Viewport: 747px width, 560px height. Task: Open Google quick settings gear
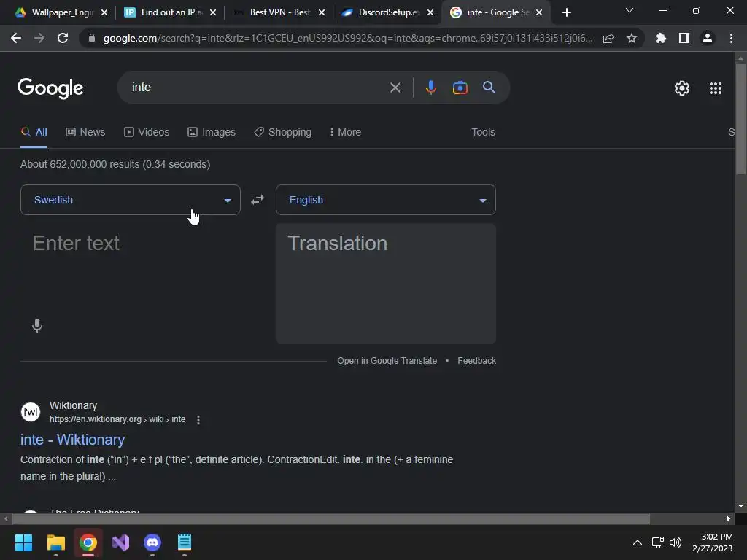(682, 88)
